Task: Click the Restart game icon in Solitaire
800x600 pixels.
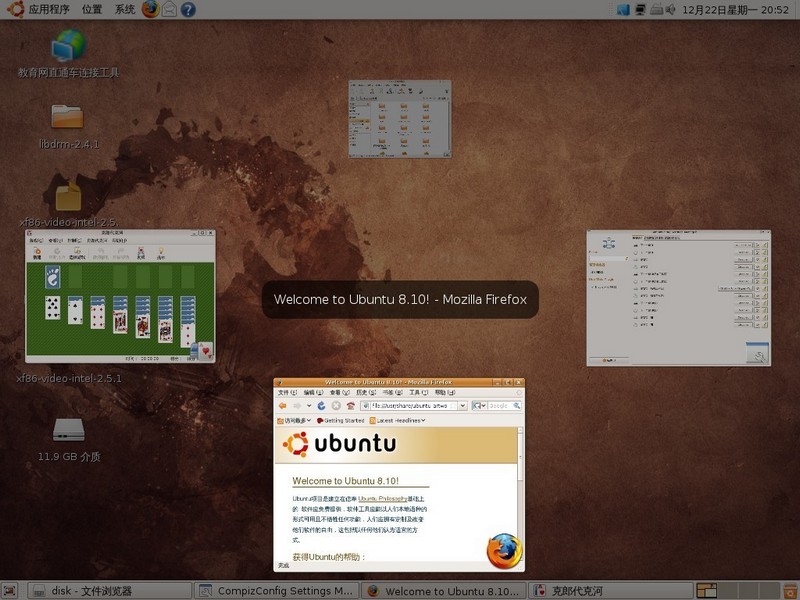Action: tap(57, 253)
